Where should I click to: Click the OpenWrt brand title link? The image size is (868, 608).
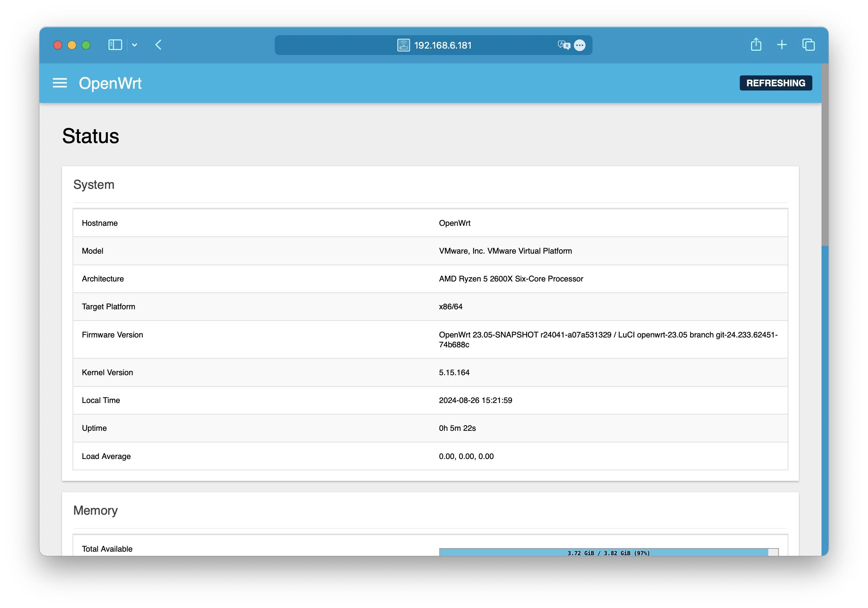point(110,83)
